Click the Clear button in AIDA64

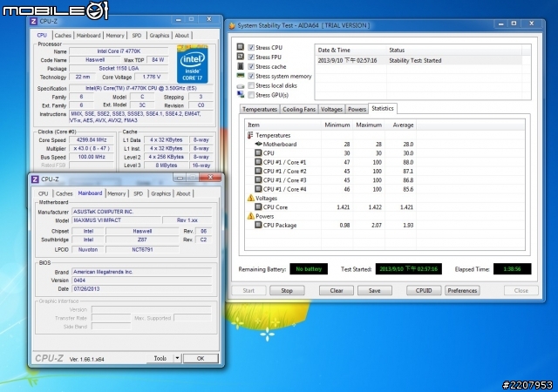(x=337, y=291)
